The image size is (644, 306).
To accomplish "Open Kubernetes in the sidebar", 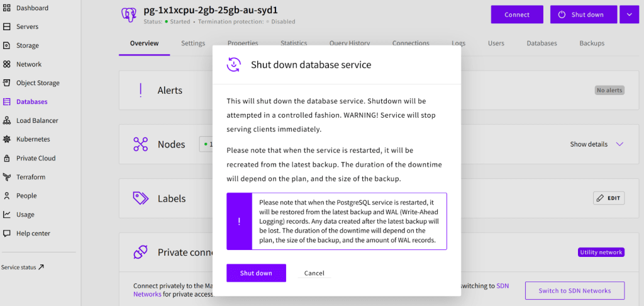I will [33, 139].
